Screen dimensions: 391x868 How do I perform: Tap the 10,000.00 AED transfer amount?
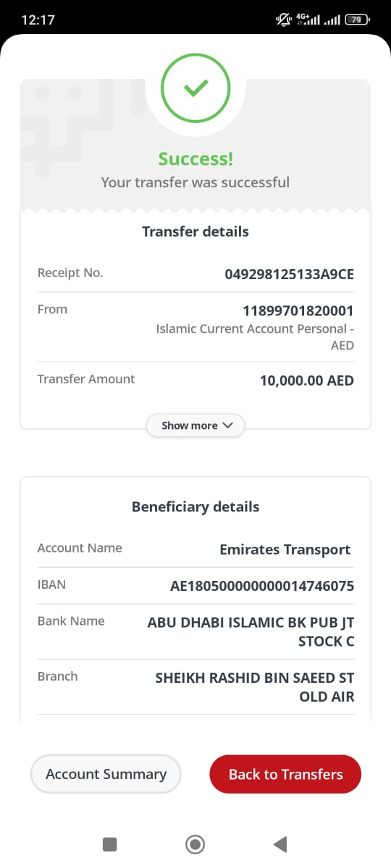click(307, 380)
